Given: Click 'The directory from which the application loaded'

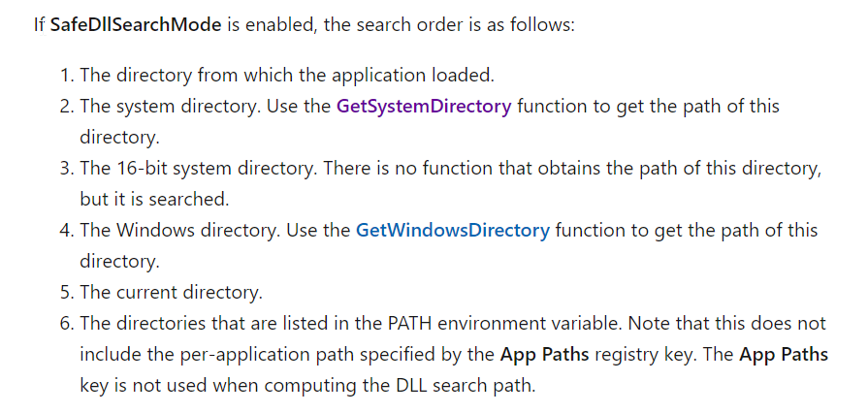Looking at the screenshot, I should (x=288, y=76).
